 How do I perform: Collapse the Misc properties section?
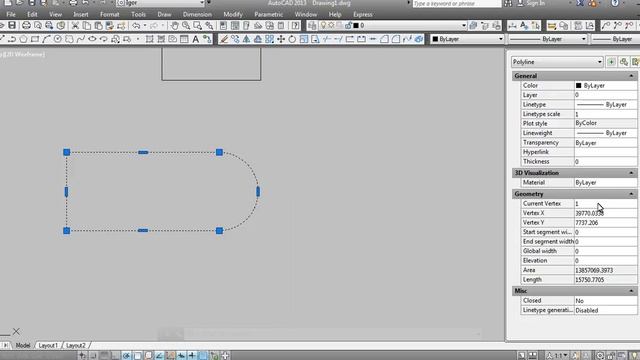(631, 291)
